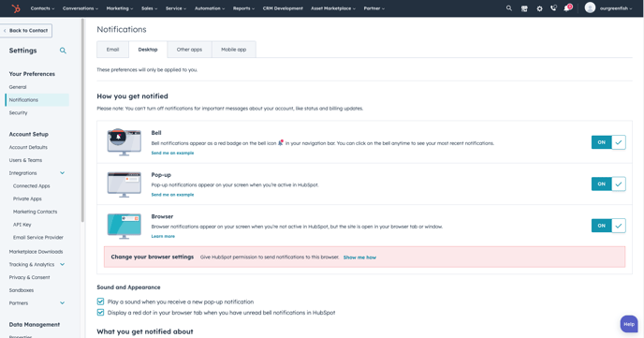Open Security settings in sidebar

[x=18, y=112]
